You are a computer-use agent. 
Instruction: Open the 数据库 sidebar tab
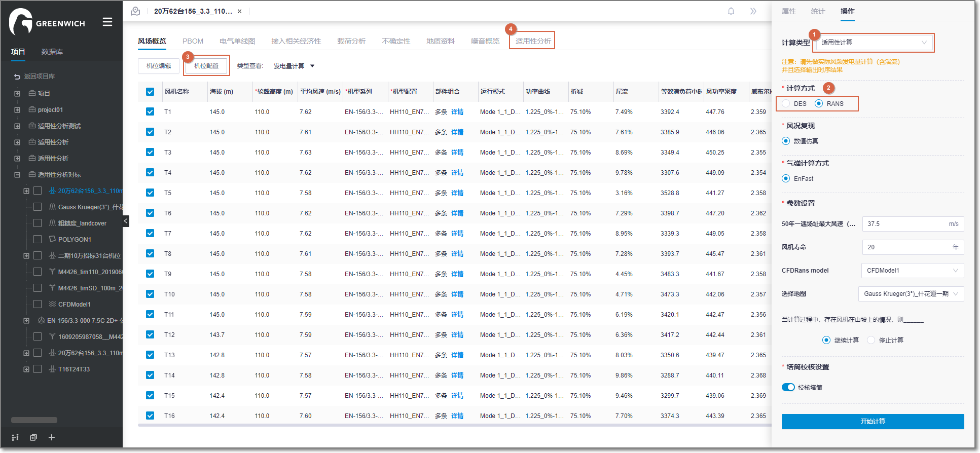coord(52,52)
